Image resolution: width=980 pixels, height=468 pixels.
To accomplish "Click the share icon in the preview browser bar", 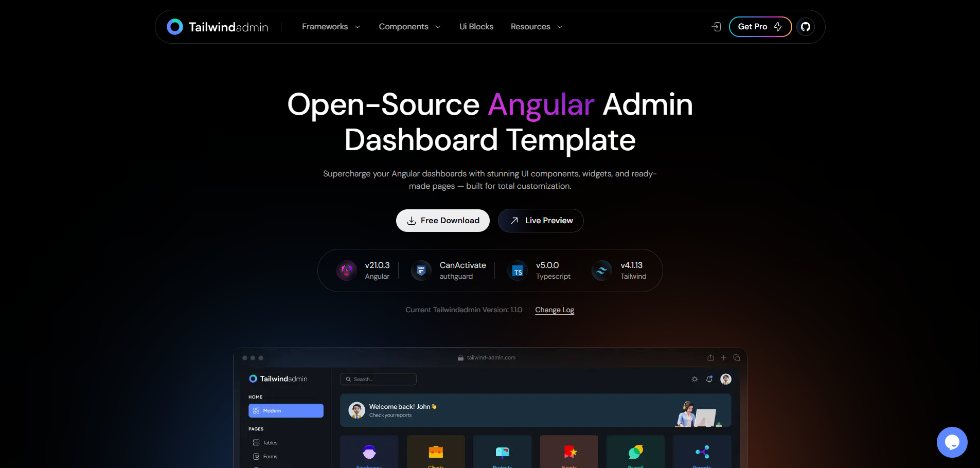I will (x=710, y=358).
